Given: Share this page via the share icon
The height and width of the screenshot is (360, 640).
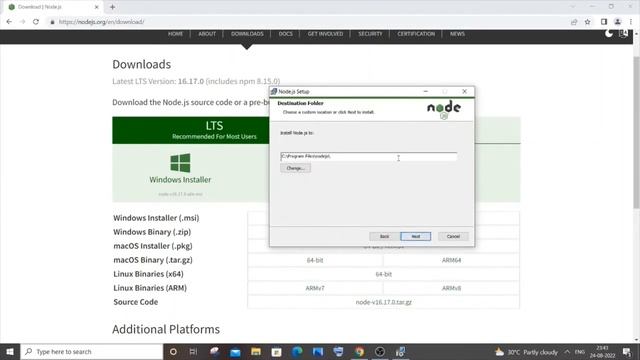Looking at the screenshot, I should pos(574,22).
